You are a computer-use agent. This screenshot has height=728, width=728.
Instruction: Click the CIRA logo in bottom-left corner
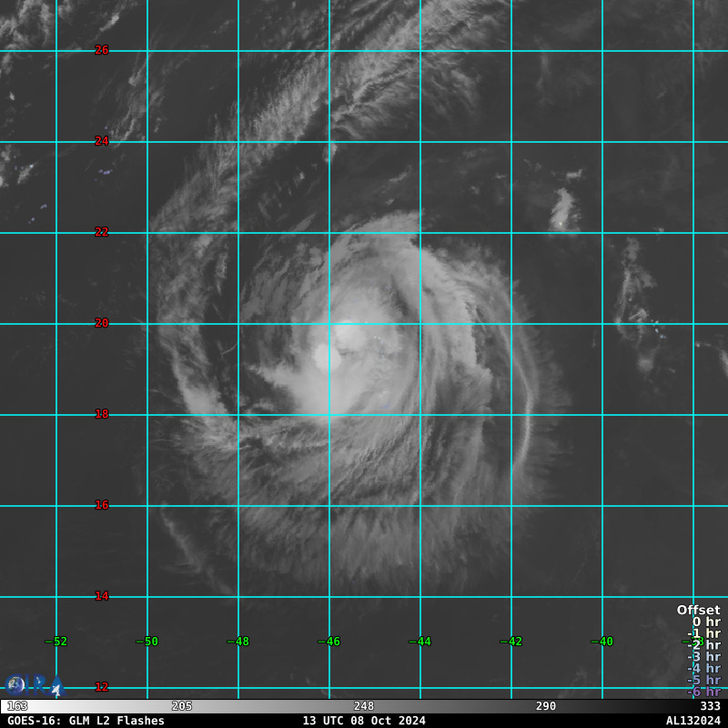33,685
